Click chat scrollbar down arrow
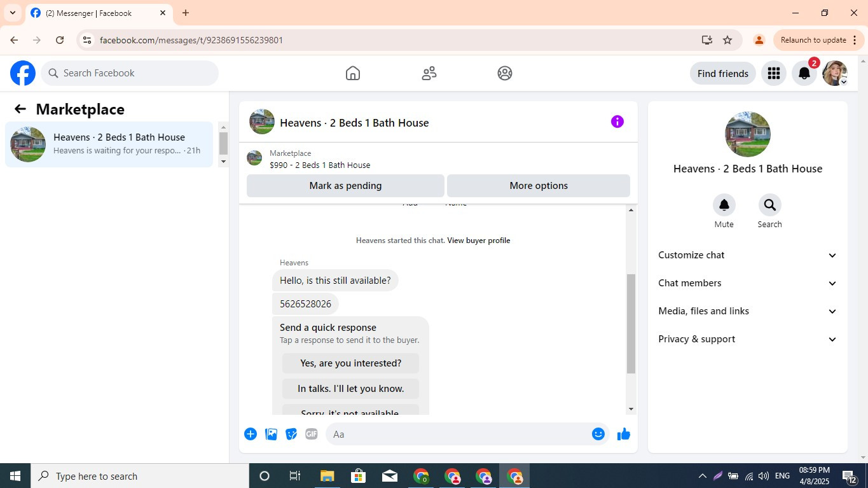The width and height of the screenshot is (868, 488). point(631,409)
